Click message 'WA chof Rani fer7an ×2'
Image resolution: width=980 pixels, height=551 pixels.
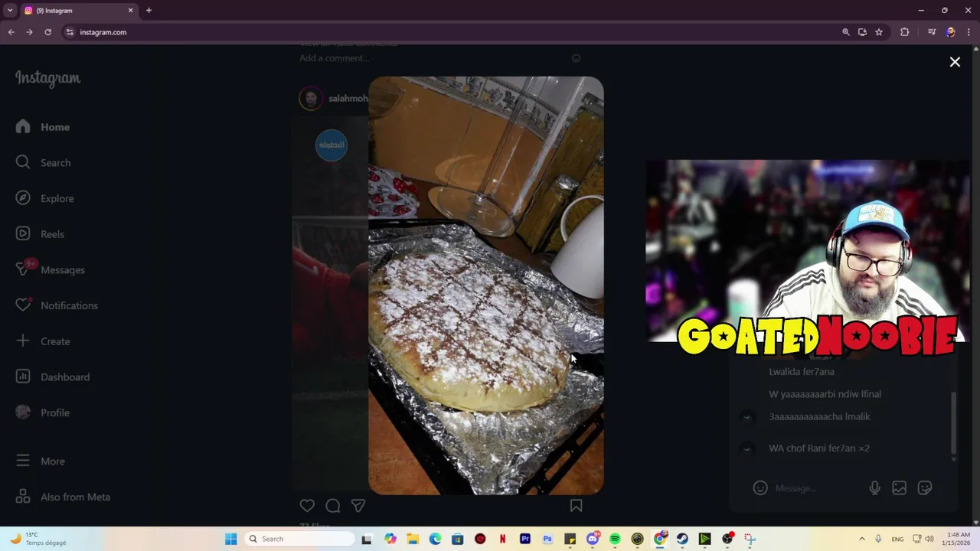(x=818, y=448)
